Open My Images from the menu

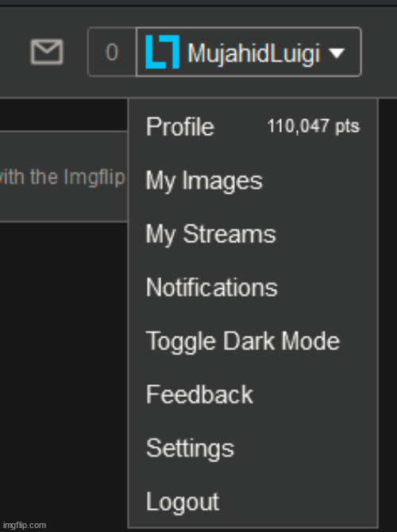click(x=204, y=181)
